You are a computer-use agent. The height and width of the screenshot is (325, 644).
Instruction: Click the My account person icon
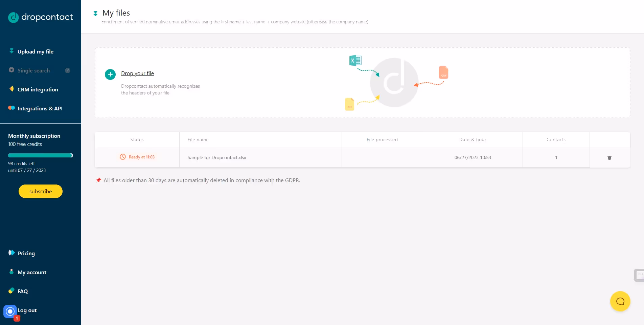point(11,272)
